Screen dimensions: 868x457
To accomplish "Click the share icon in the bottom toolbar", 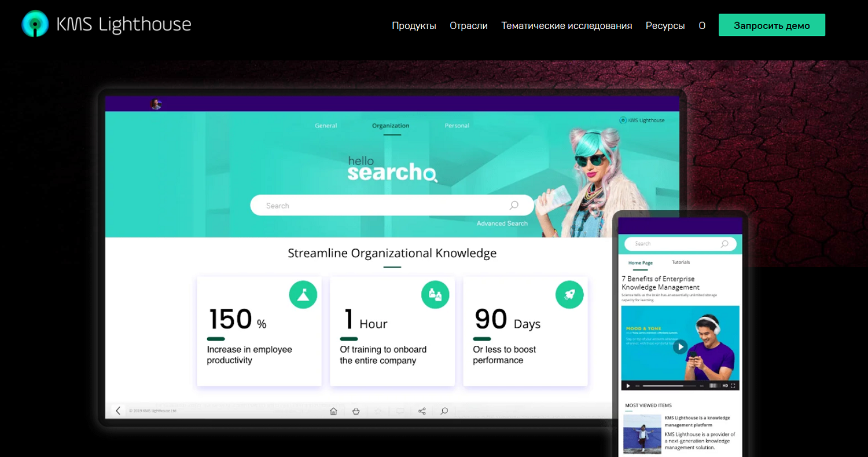I will coord(422,411).
